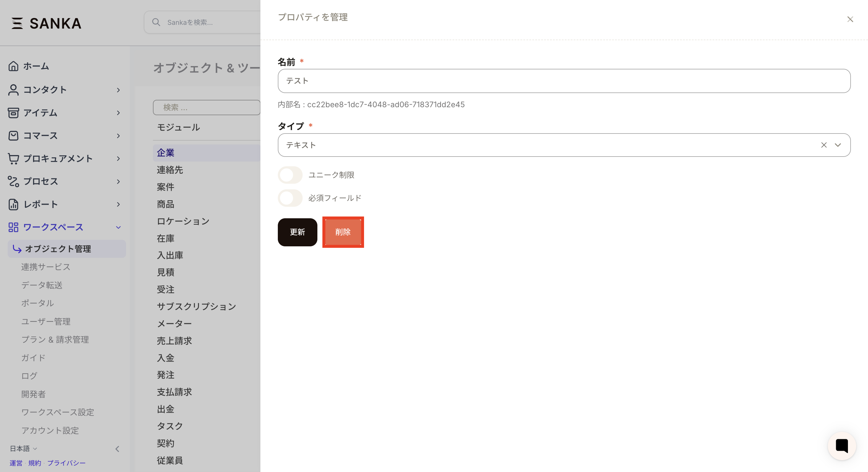Collapse sidebar with the left arrow icon
The image size is (868, 472).
[117, 449]
